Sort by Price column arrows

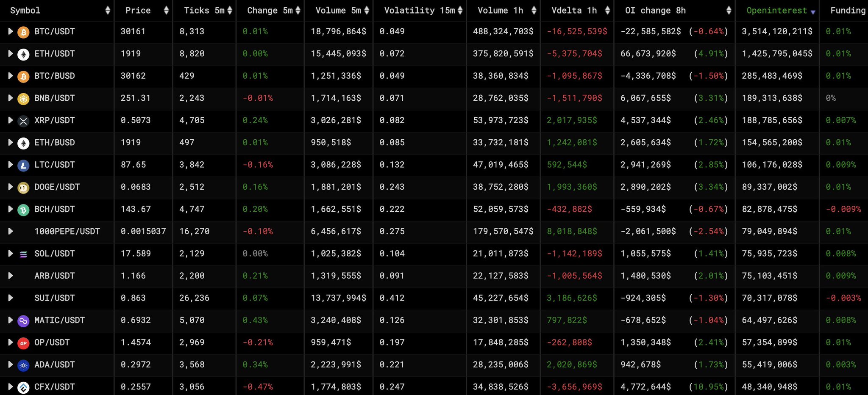pyautogui.click(x=166, y=11)
